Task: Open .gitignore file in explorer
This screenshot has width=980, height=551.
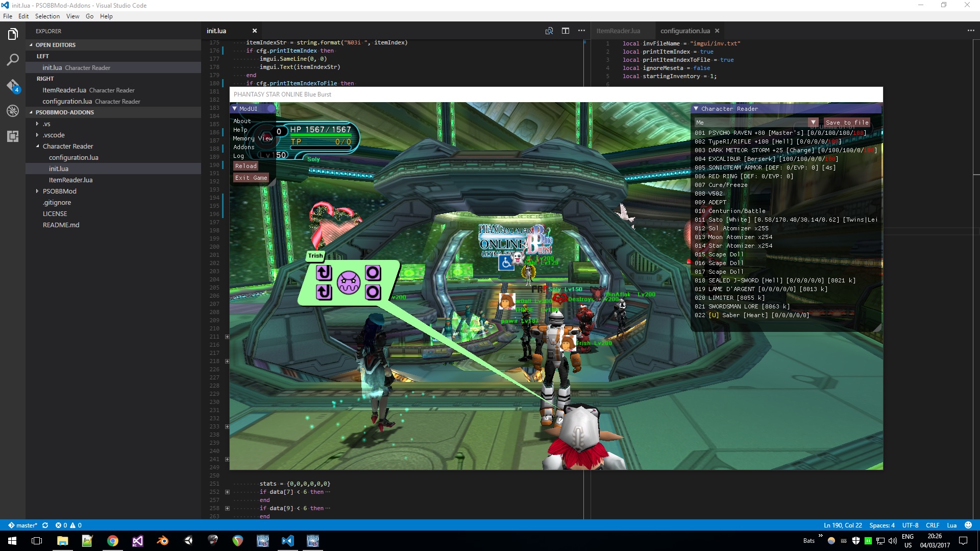Action: (x=57, y=202)
